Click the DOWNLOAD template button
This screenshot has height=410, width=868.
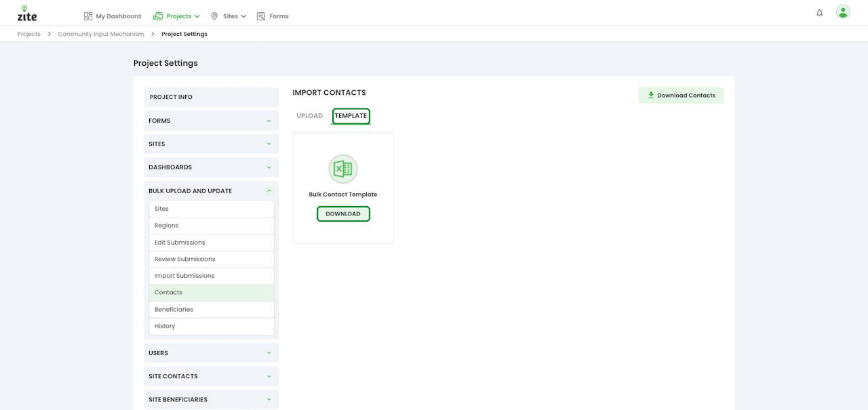click(x=343, y=214)
